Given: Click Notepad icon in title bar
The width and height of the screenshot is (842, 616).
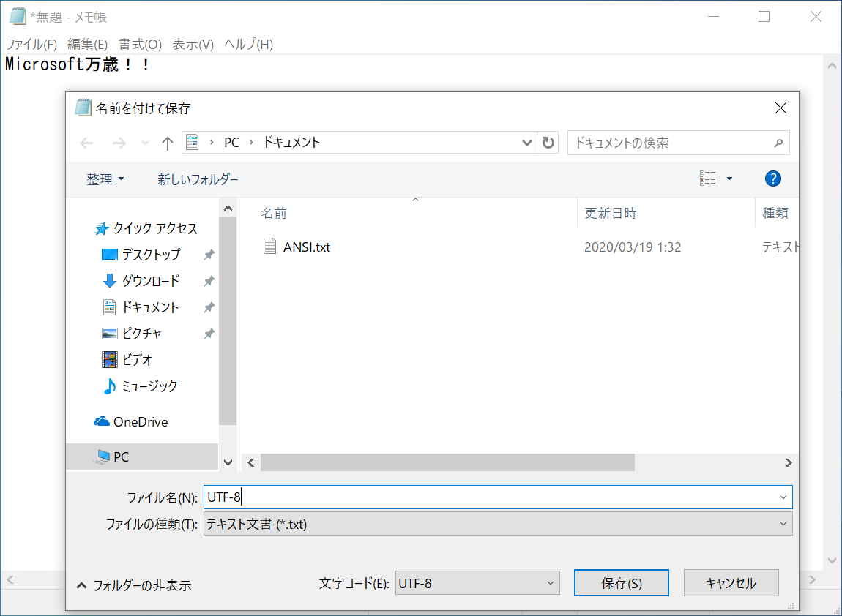Looking at the screenshot, I should point(17,17).
